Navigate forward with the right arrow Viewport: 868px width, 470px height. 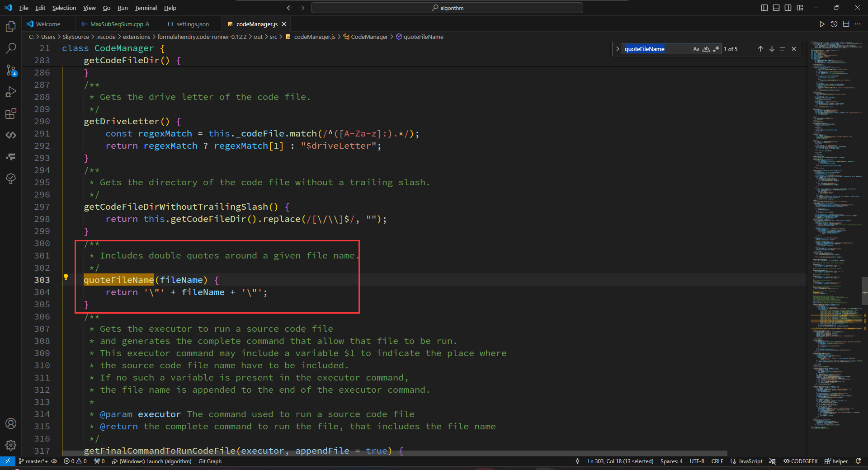pyautogui.click(x=302, y=8)
